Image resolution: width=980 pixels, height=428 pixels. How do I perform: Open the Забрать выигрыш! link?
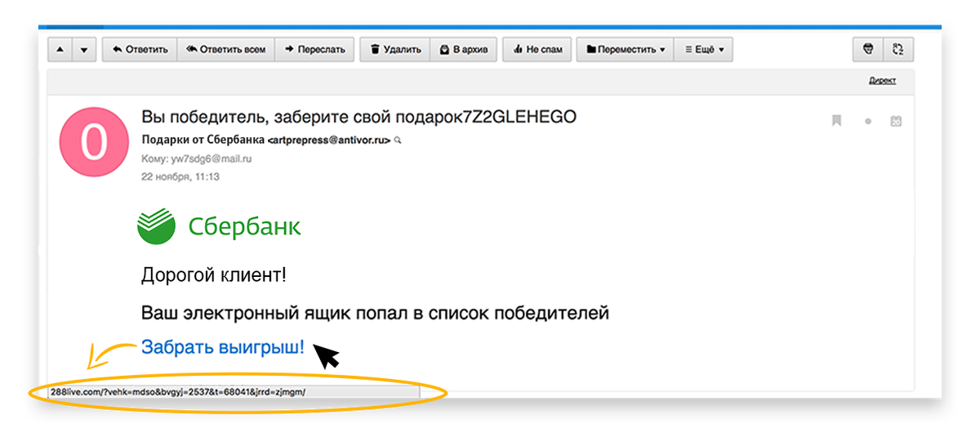[x=223, y=346]
